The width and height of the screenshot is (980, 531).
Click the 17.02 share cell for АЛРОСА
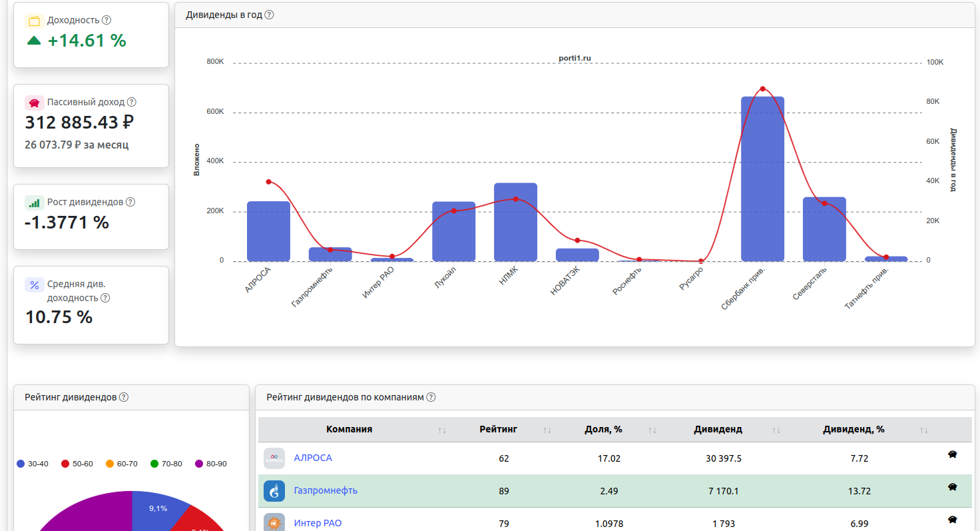pos(610,458)
